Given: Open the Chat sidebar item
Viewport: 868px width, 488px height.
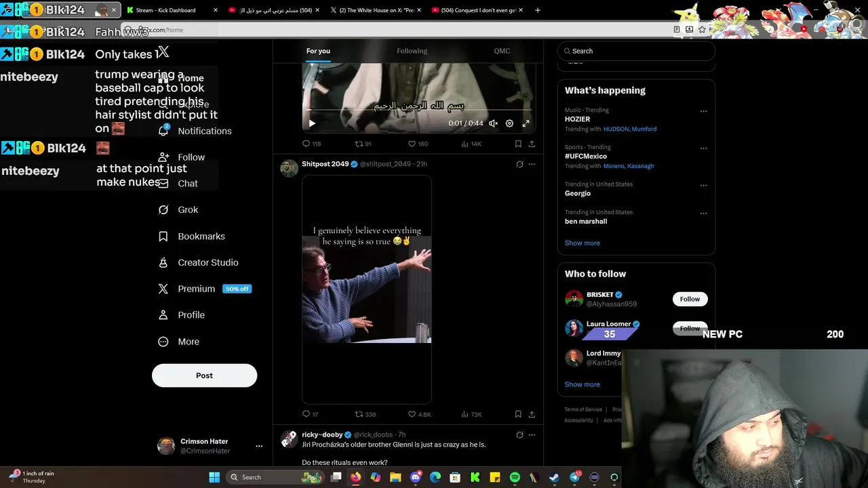Looking at the screenshot, I should 178,184.
